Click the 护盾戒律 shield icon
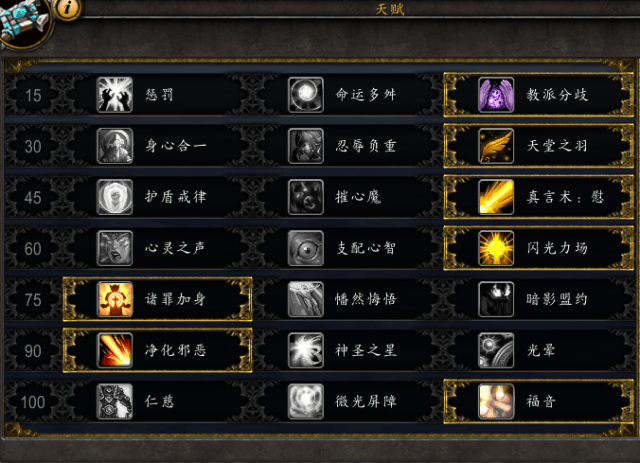This screenshot has width=640, height=463. pos(115,197)
